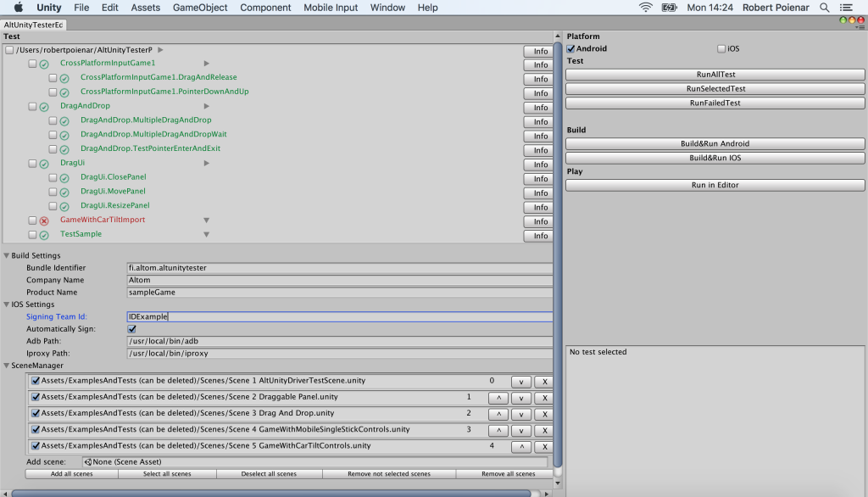Remove Scene 1 AltUnityDriverTestScene with X
This screenshot has width=868, height=497.
544,381
